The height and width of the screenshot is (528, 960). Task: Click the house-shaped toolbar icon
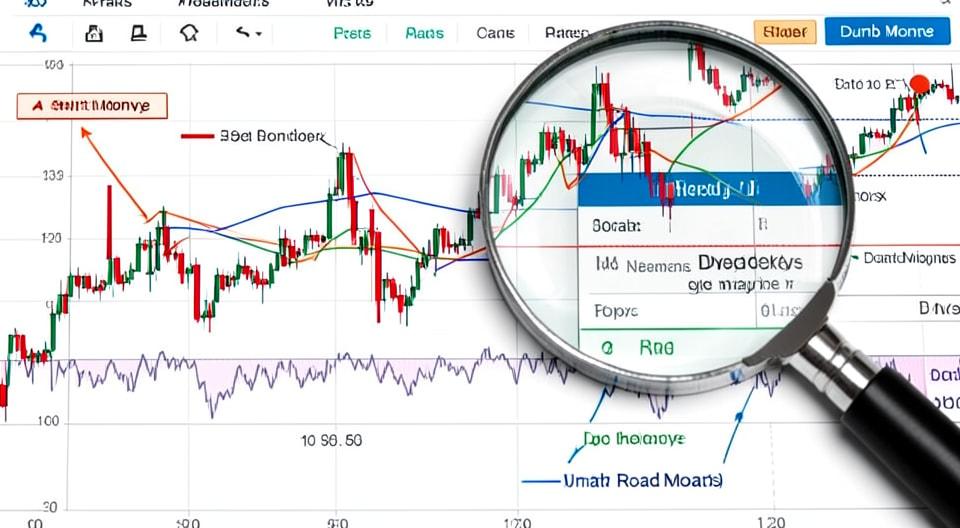pyautogui.click(x=94, y=32)
